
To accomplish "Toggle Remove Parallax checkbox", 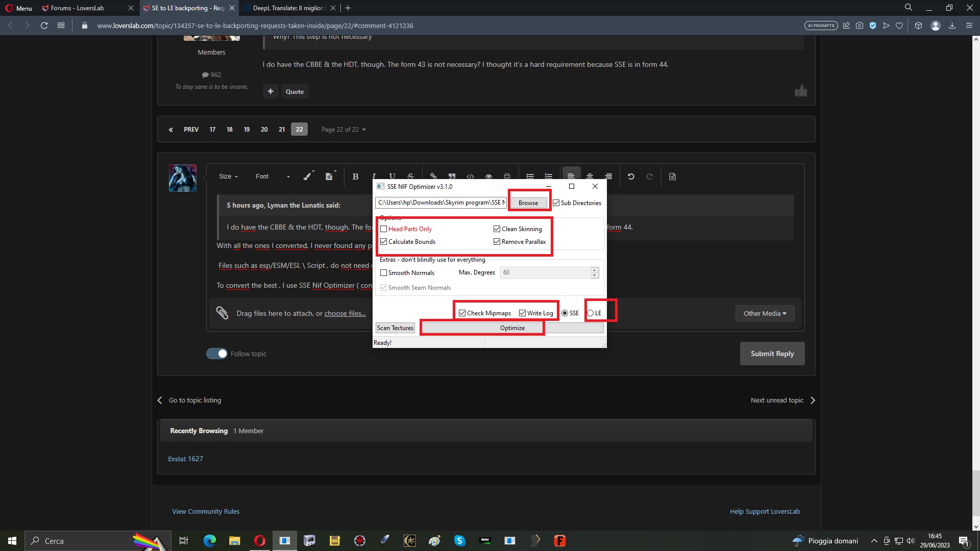I will pyautogui.click(x=497, y=242).
